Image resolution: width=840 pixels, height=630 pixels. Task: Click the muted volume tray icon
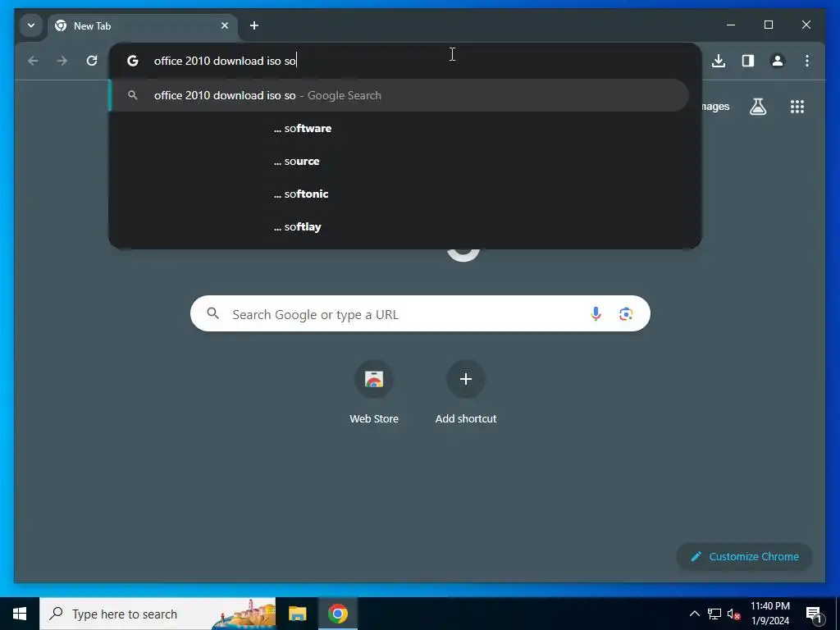(x=733, y=614)
